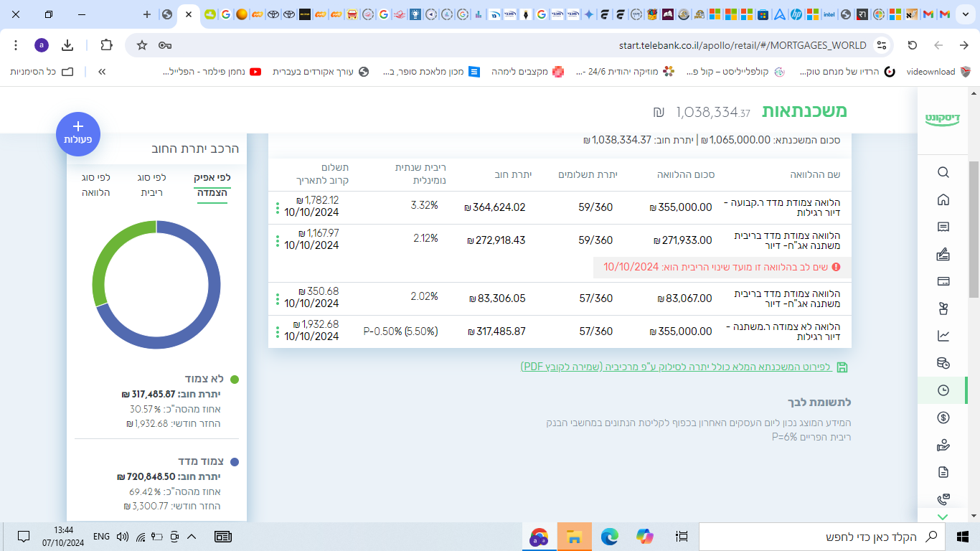Open the phone-and-mail contact icon in sidebar

click(943, 499)
